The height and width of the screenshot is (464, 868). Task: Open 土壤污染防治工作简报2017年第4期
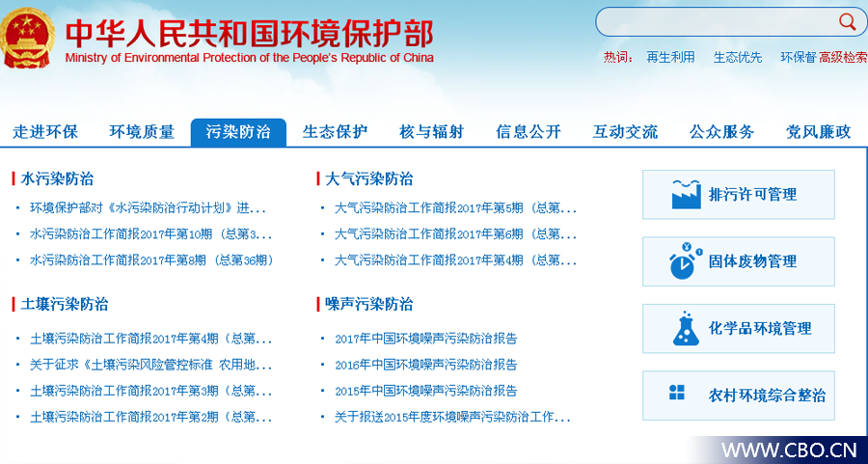pos(150,339)
